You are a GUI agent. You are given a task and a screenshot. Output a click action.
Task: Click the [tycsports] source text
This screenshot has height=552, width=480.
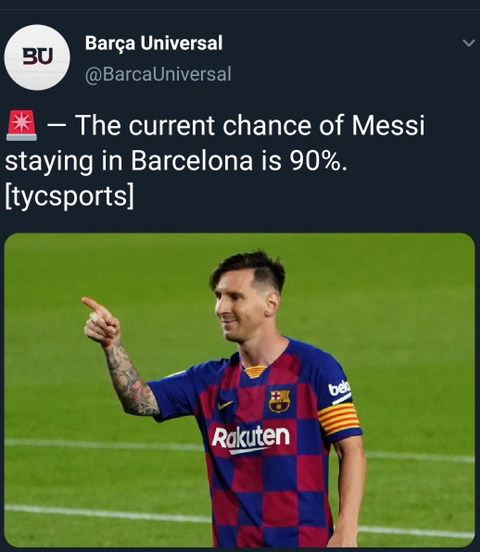tap(69, 196)
